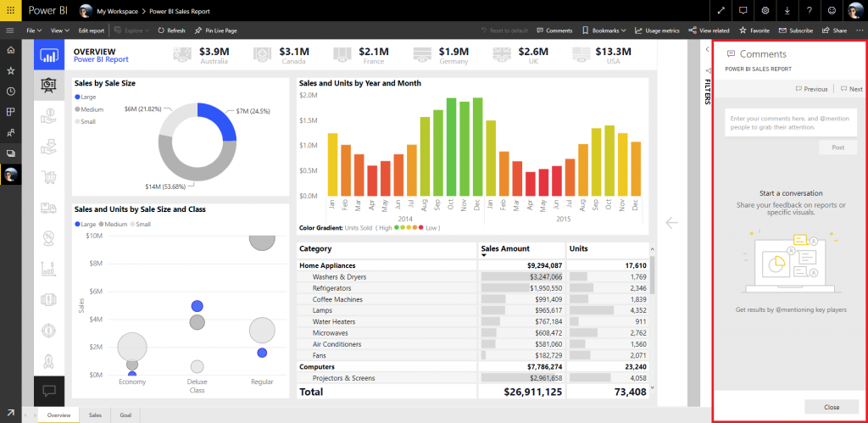Toggle Small legend in bubble chart
The image size is (868, 423).
[140, 225]
